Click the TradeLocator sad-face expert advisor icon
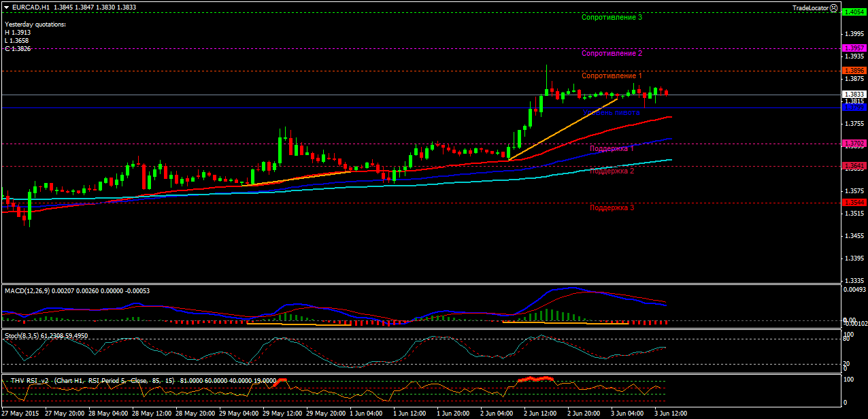 835,7
